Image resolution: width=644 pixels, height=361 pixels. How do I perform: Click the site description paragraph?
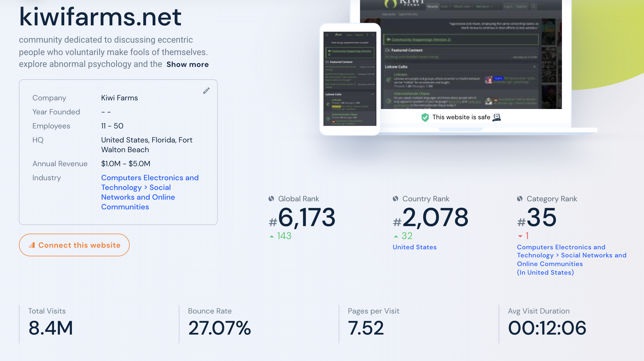click(113, 52)
